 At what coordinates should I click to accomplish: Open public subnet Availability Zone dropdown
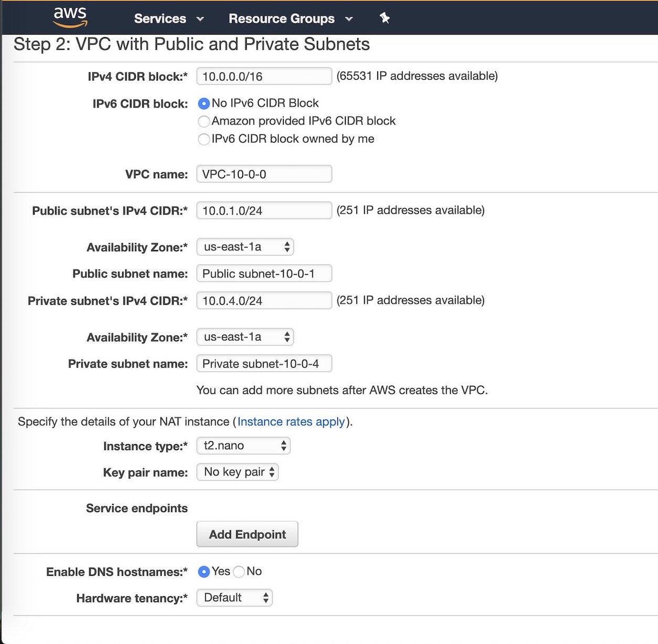tap(245, 247)
